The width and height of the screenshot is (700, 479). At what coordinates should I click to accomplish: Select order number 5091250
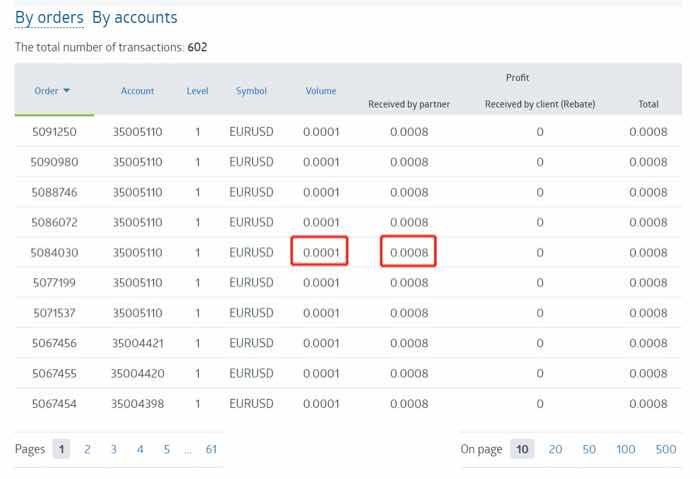(54, 132)
